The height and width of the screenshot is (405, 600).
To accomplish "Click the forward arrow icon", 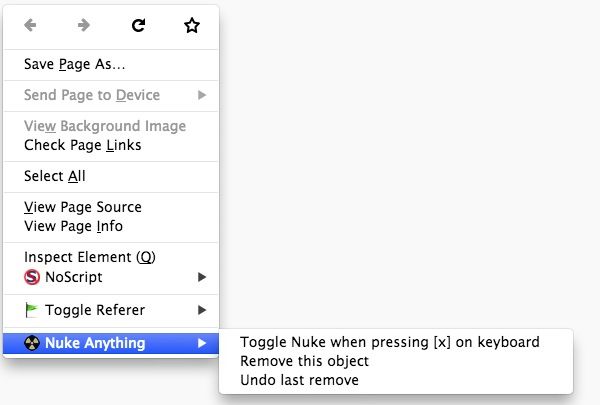I will click(x=83, y=25).
